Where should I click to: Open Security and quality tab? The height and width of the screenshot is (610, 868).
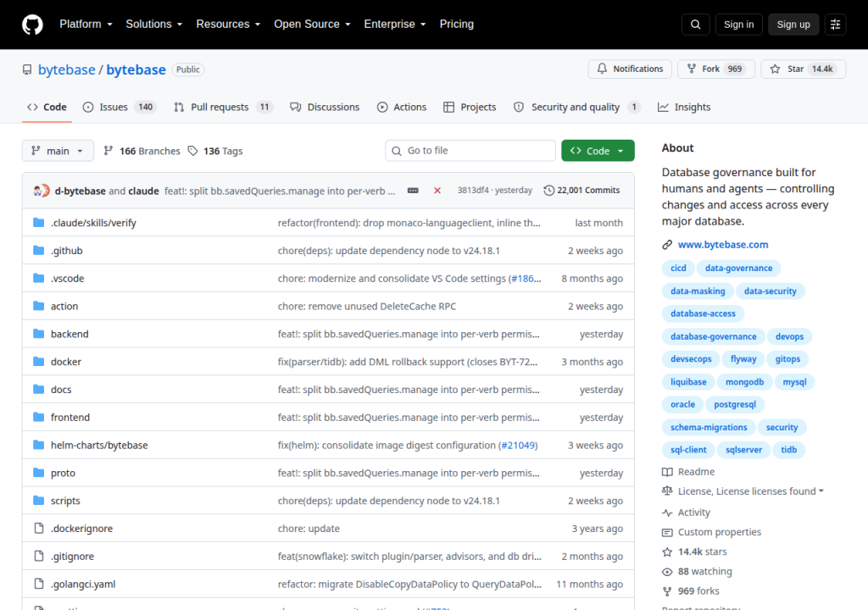tap(576, 107)
